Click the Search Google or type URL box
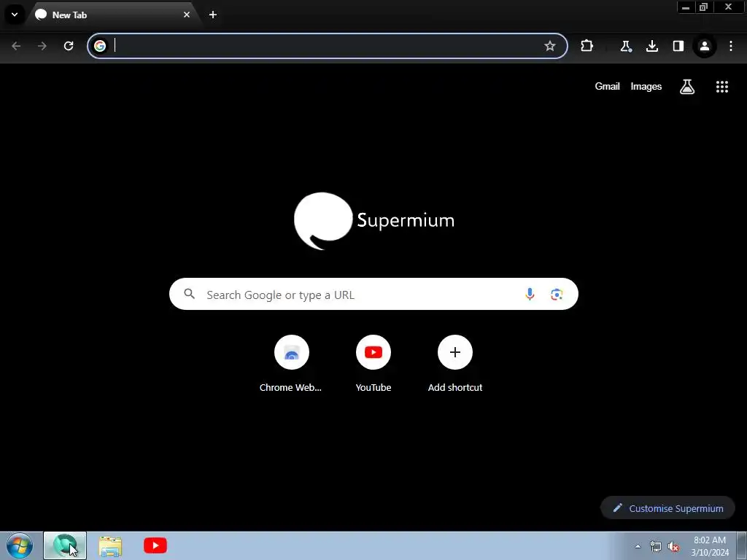Viewport: 747px width, 560px height. point(373,294)
